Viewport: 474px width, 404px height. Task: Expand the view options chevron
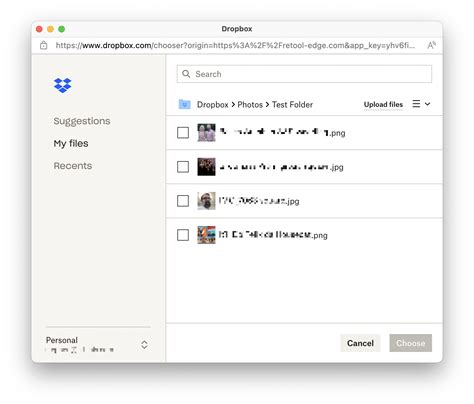428,104
